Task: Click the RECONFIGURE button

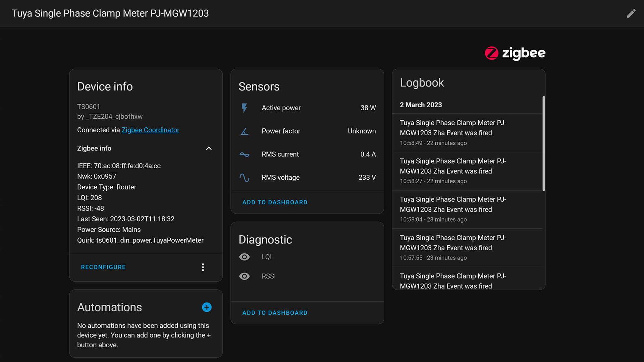Action: [103, 267]
